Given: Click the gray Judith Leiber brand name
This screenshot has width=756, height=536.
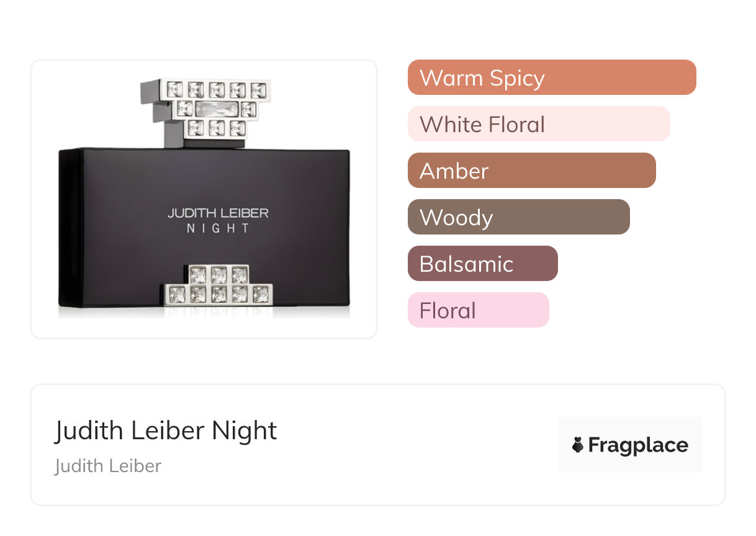Looking at the screenshot, I should click(108, 466).
